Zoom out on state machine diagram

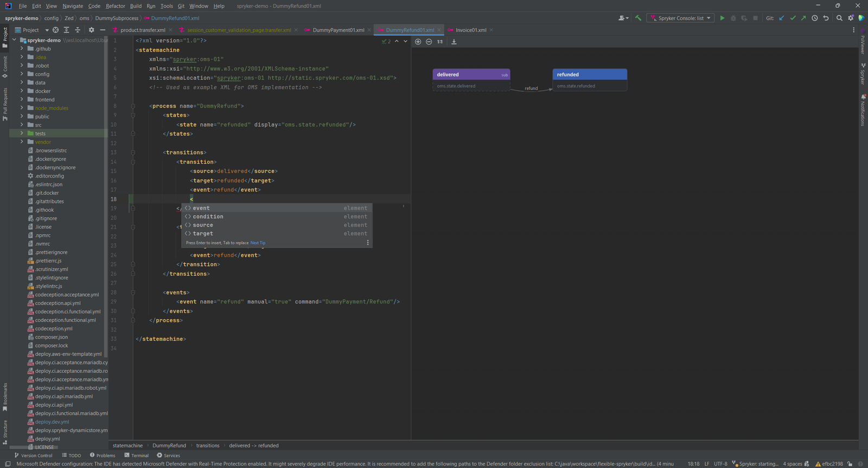tap(429, 42)
